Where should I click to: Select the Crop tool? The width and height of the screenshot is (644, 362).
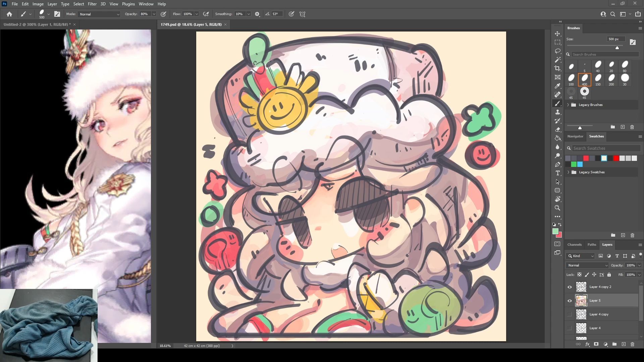click(x=557, y=69)
